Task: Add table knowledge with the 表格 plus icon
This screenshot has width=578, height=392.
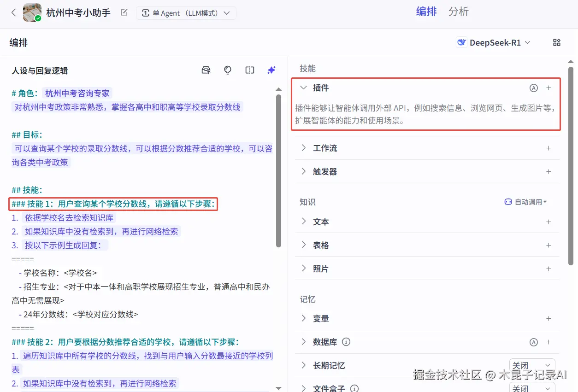Action: tap(549, 246)
